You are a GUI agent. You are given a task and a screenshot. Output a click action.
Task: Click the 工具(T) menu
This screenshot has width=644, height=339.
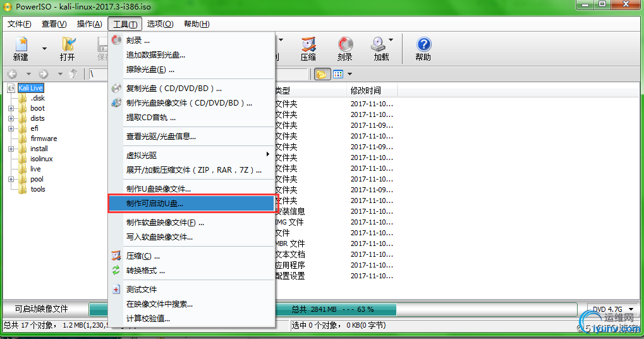[125, 24]
